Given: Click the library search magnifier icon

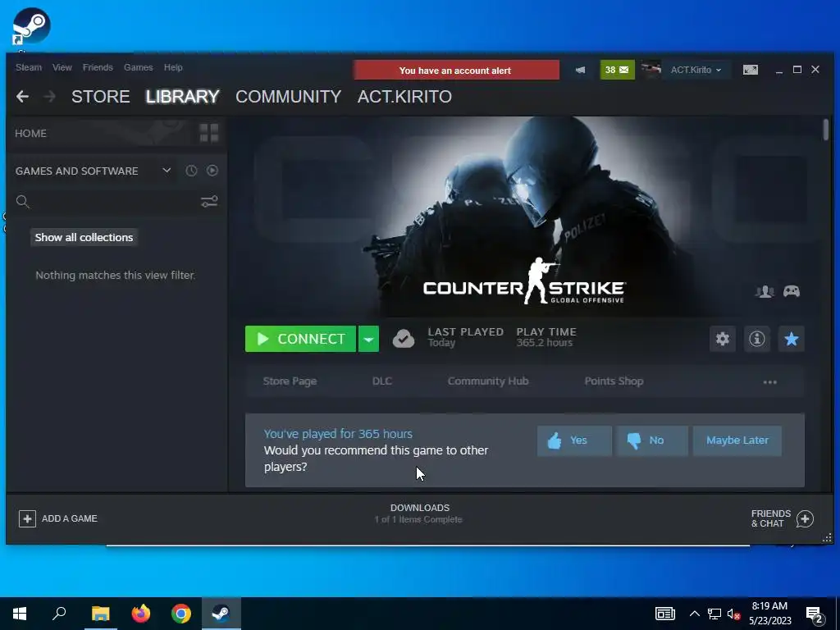Looking at the screenshot, I should tap(22, 202).
